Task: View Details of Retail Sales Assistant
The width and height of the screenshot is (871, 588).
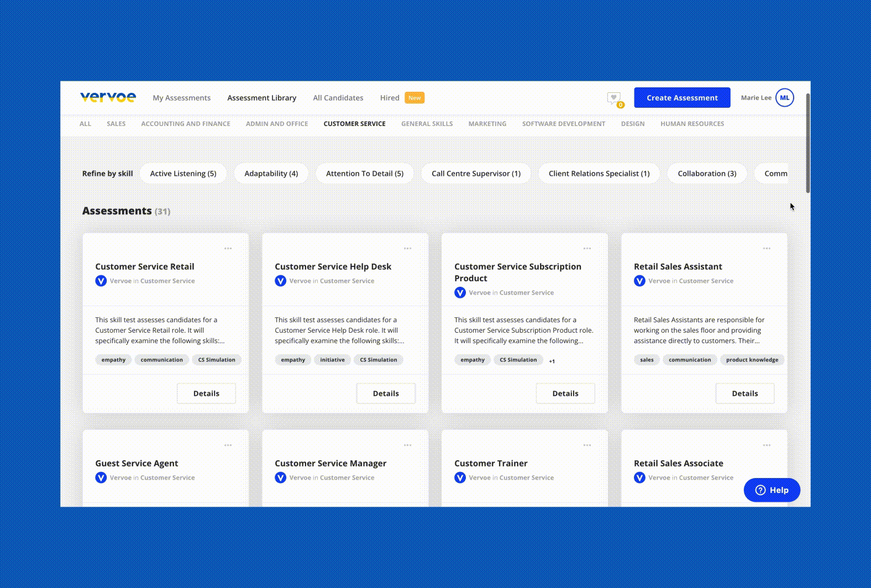Action: [745, 393]
